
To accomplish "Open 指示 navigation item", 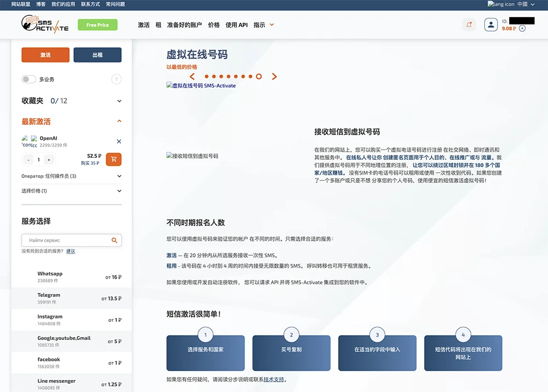I will pyautogui.click(x=259, y=25).
